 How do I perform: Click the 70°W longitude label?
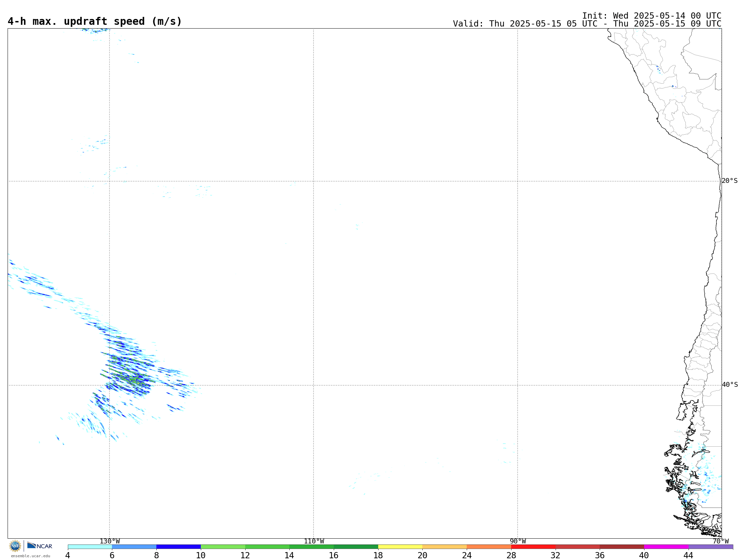(721, 541)
